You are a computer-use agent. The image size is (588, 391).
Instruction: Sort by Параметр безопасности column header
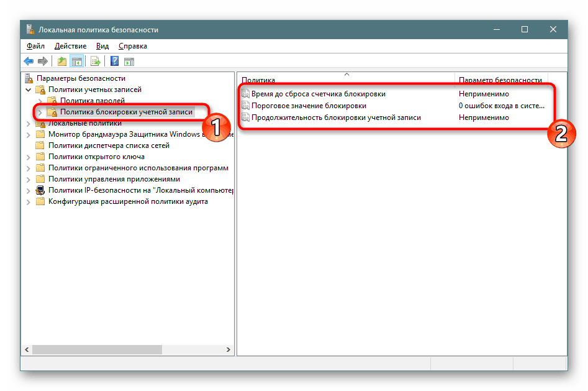(501, 80)
